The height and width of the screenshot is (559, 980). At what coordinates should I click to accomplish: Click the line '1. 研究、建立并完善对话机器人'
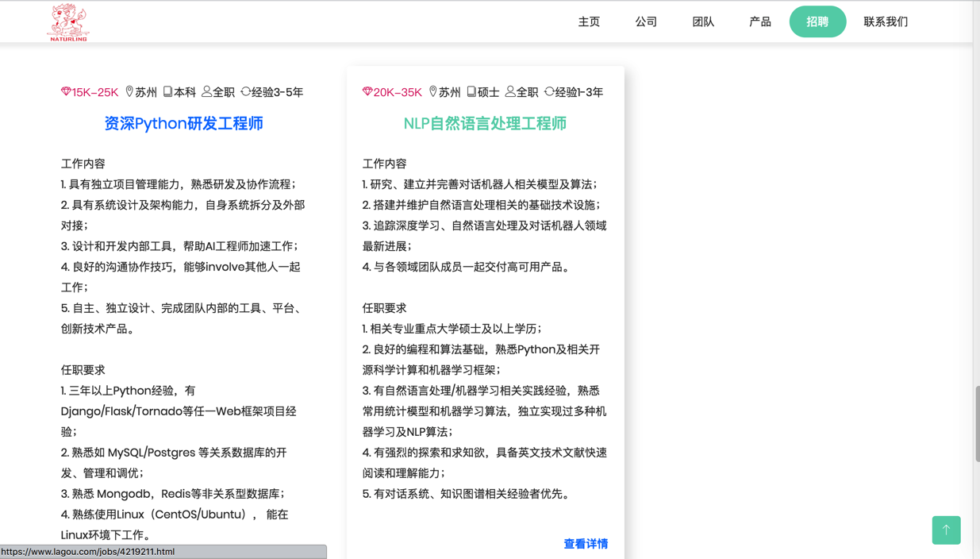click(x=480, y=184)
